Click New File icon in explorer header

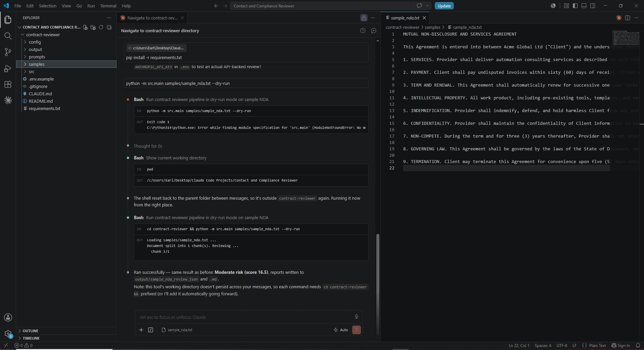click(85, 27)
